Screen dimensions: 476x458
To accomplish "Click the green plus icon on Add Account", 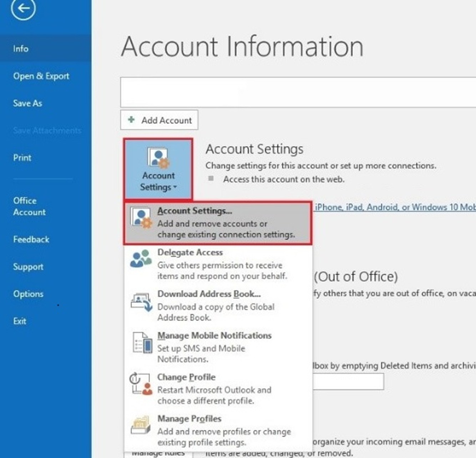I will coord(131,120).
